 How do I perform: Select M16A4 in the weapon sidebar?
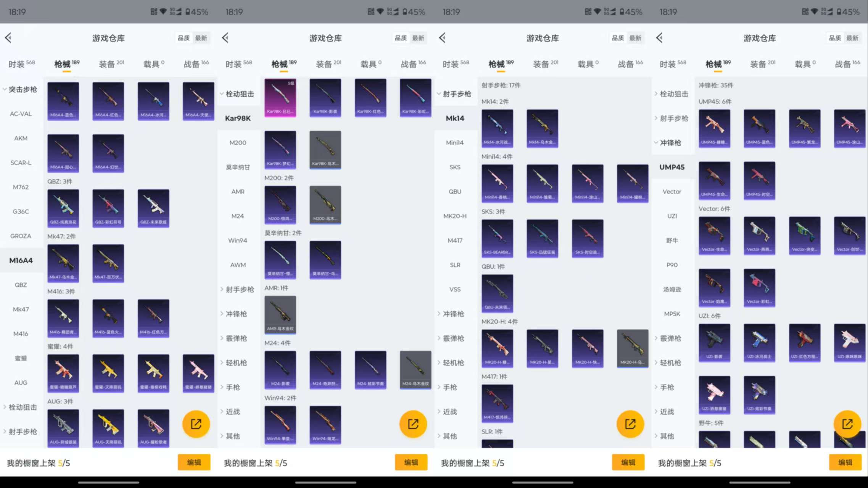point(21,260)
